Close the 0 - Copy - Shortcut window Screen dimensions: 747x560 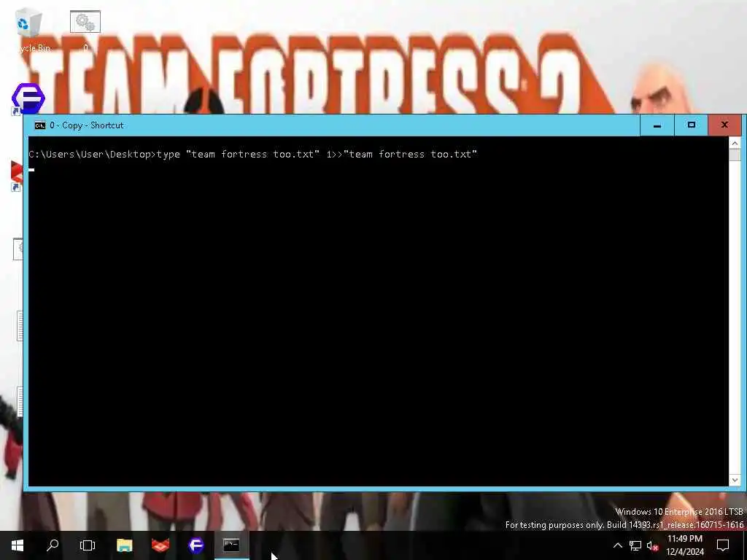[724, 125]
